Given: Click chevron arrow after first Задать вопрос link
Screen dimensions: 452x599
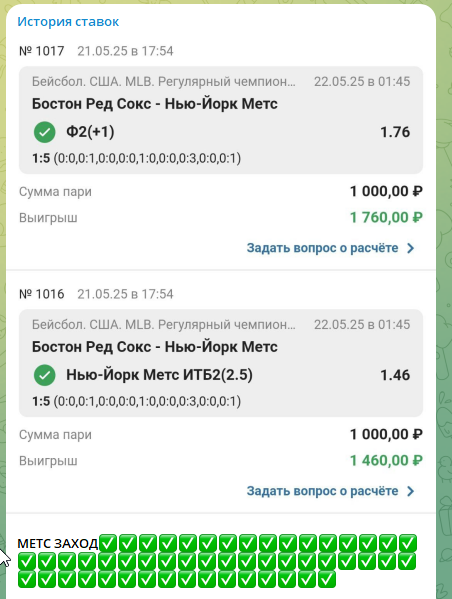Looking at the screenshot, I should pos(411,248).
